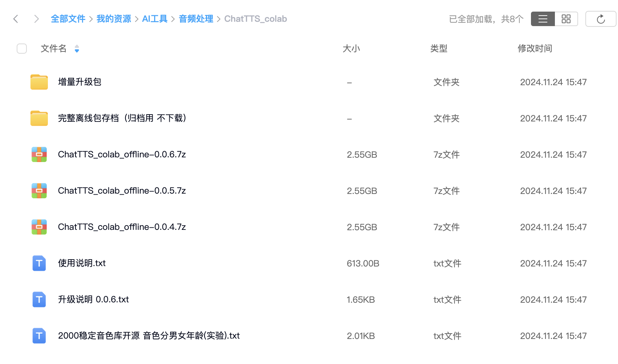Select the 0.0.5.7z archive icon
Screen dimensions: 618x364
pos(39,191)
